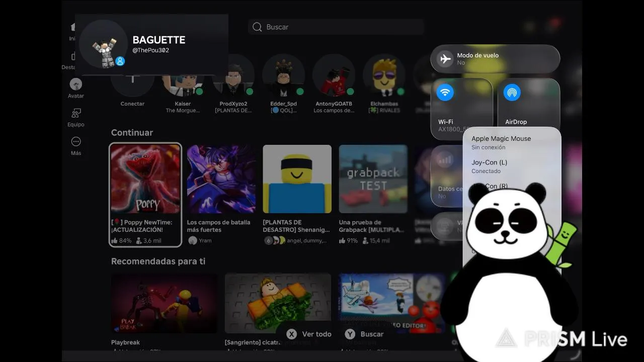Select Apple Magic Mouse device
This screenshot has width=644, height=362.
click(x=512, y=143)
